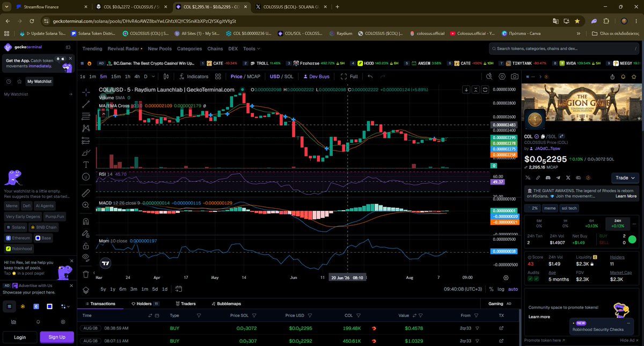Switch to the Holders tab
The height and width of the screenshot is (346, 644).
pyautogui.click(x=145, y=304)
